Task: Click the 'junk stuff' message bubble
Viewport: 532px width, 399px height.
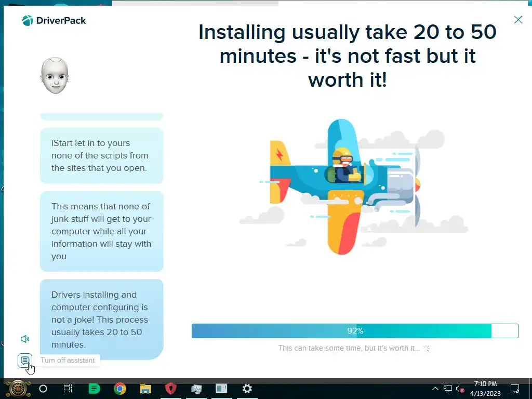Action: click(x=101, y=231)
